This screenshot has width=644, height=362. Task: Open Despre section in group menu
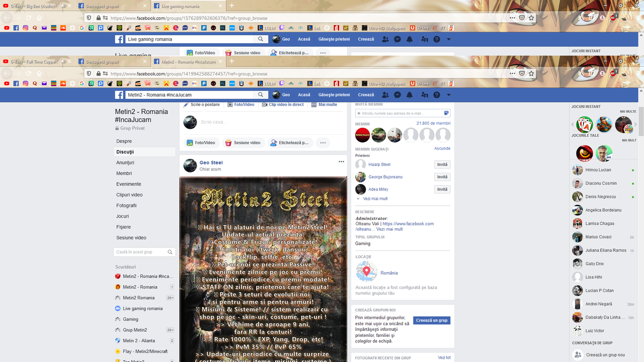click(x=144, y=141)
